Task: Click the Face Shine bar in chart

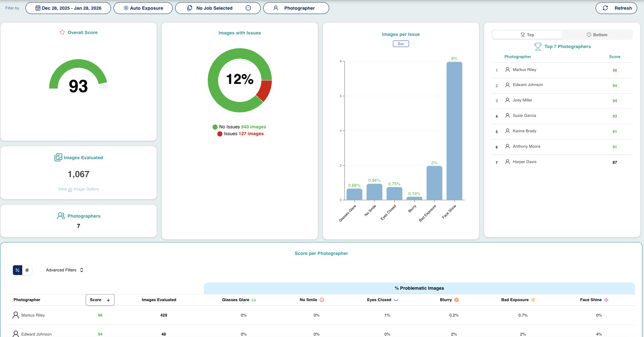Action: 455,131
